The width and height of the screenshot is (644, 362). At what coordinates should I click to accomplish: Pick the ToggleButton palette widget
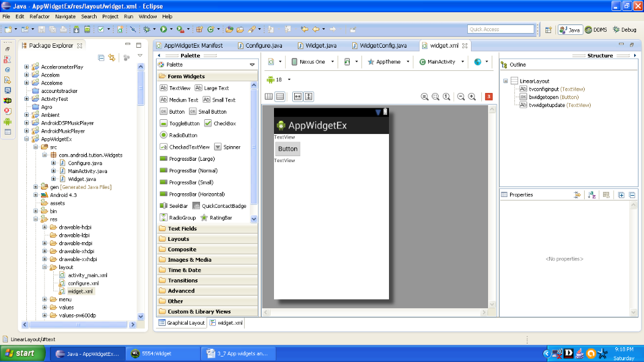tap(179, 124)
